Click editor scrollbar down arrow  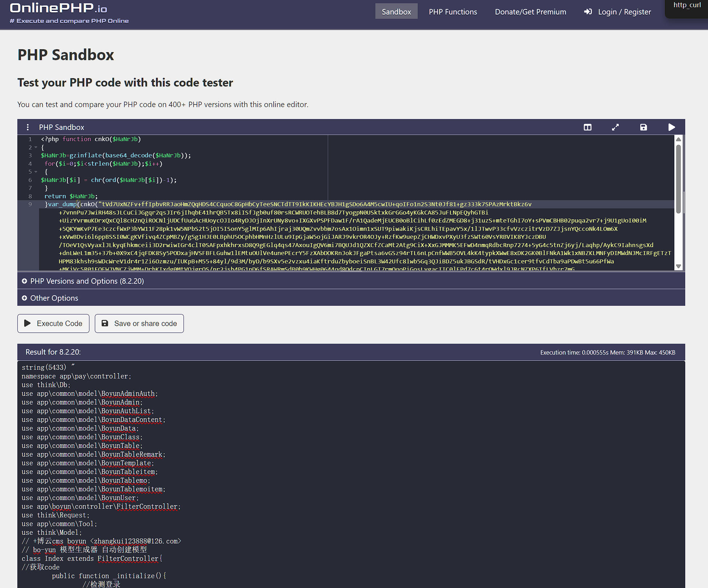(679, 266)
